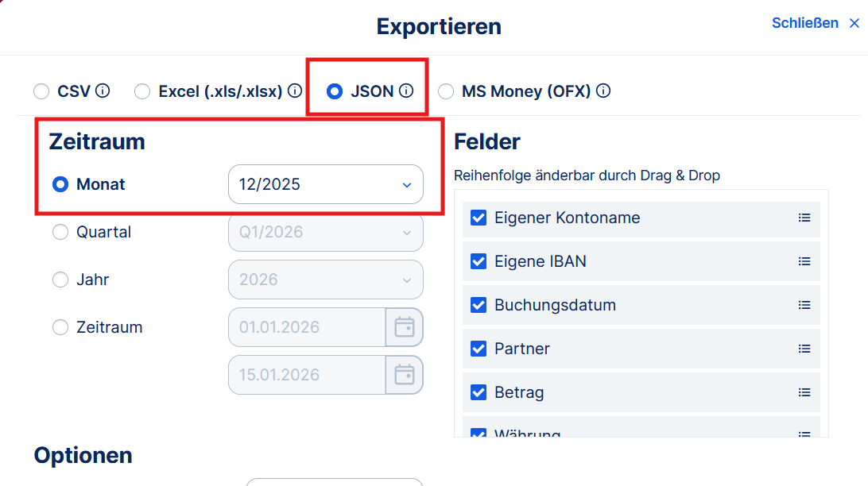
Task: Disable the Betrag field checkbox
Action: (x=479, y=392)
